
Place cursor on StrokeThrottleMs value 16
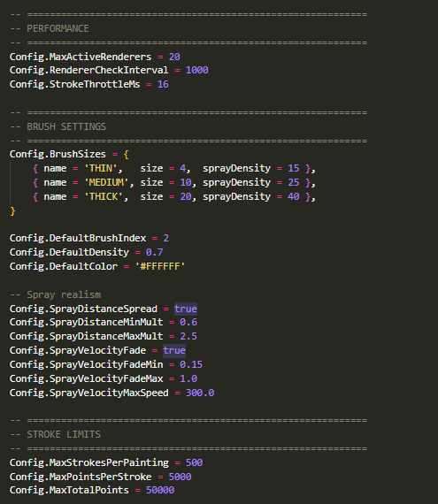pos(163,84)
